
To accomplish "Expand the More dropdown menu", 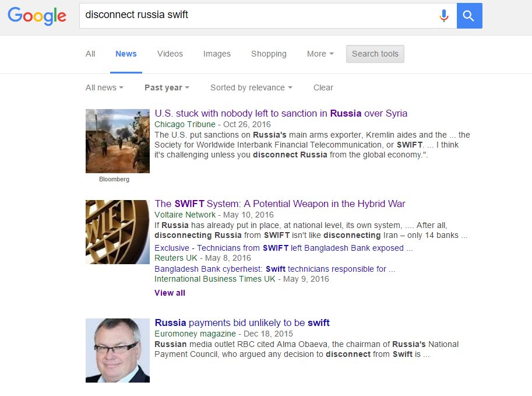I will point(320,54).
